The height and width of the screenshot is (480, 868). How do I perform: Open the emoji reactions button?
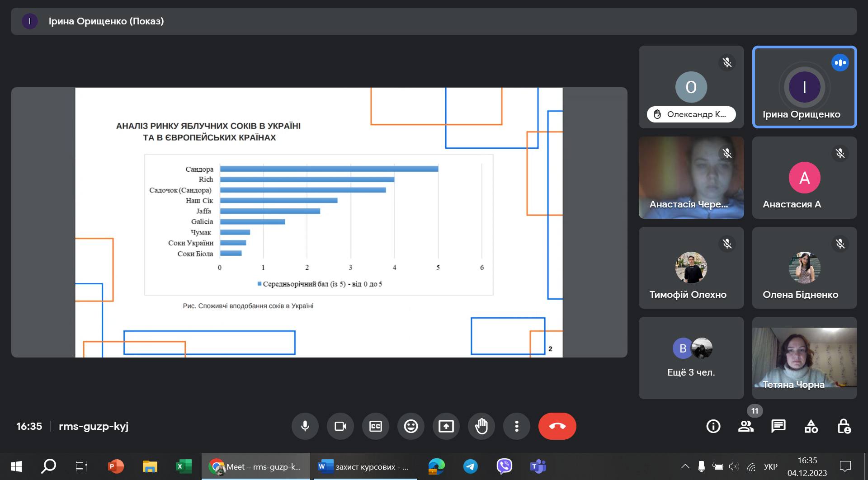[411, 426]
